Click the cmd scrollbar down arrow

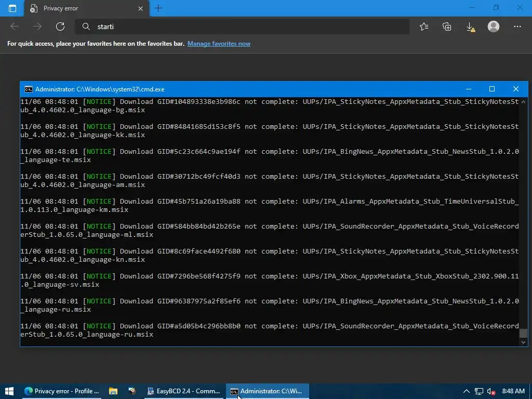(523, 342)
